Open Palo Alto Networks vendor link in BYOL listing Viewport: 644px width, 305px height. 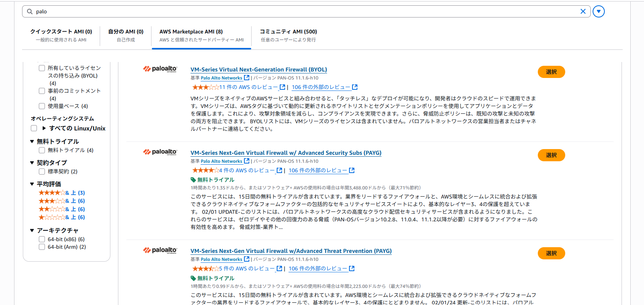tap(222, 78)
